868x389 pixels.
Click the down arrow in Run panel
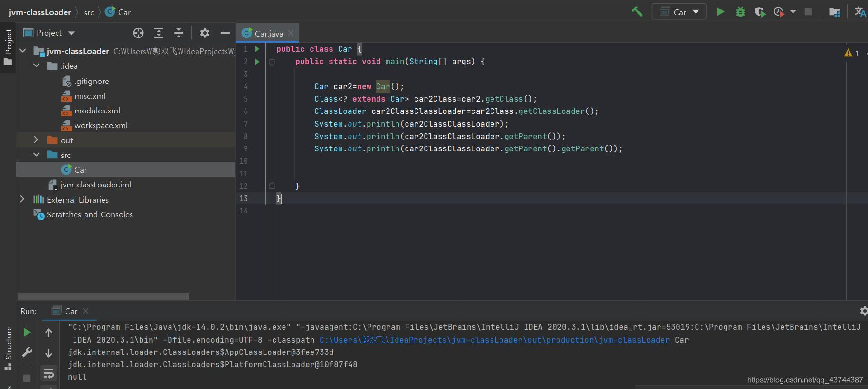click(48, 353)
